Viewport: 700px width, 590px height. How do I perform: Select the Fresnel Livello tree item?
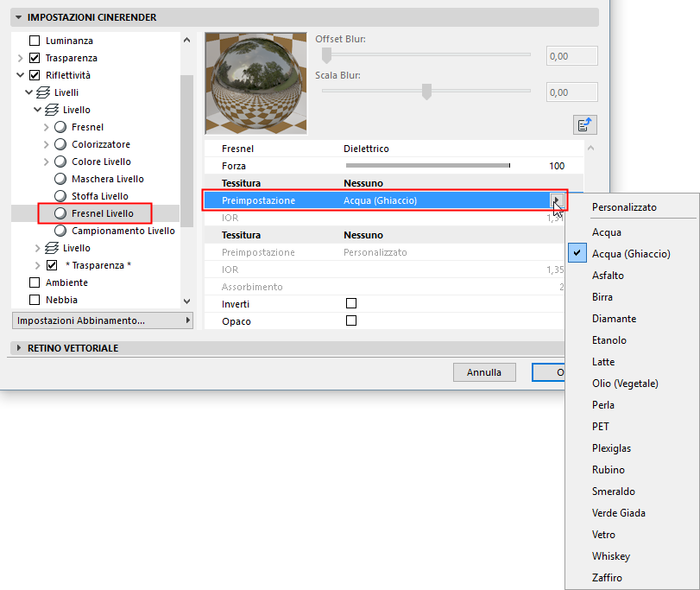coord(95,213)
